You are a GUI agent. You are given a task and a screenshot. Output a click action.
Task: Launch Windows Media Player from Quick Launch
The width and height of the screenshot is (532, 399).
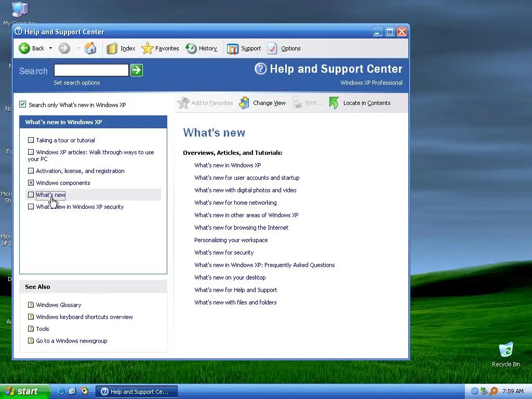[x=84, y=391]
